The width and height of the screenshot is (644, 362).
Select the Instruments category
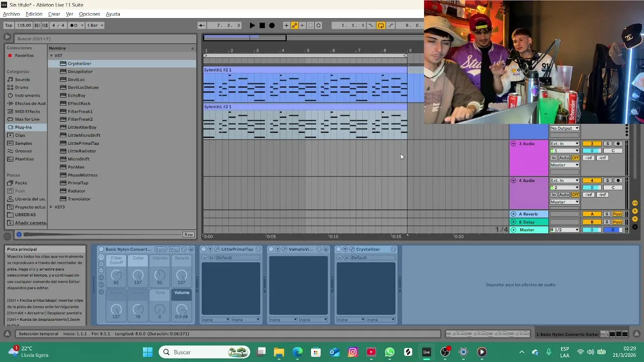tap(27, 96)
